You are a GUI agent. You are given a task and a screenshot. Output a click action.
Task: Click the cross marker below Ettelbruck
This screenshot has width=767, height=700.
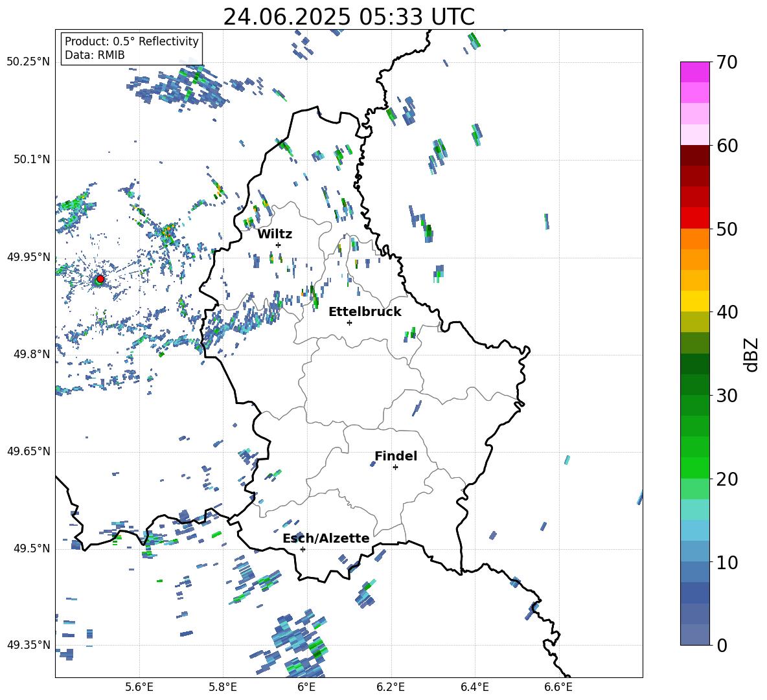349,322
